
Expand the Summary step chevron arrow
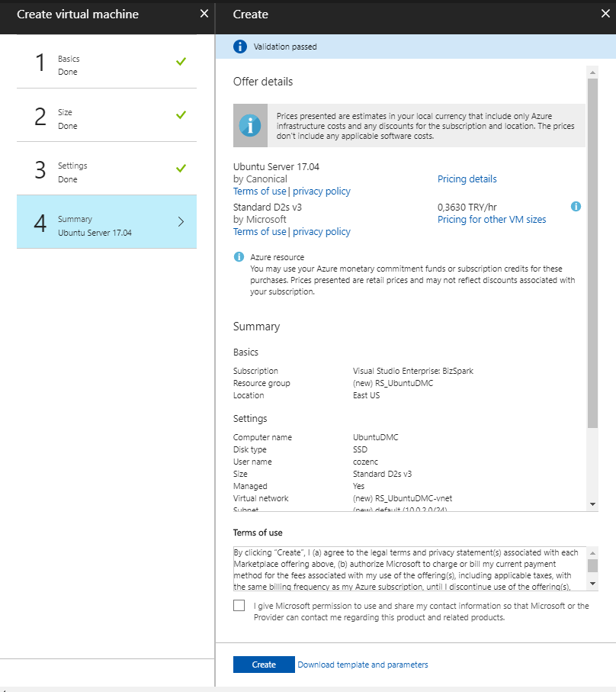click(x=181, y=221)
